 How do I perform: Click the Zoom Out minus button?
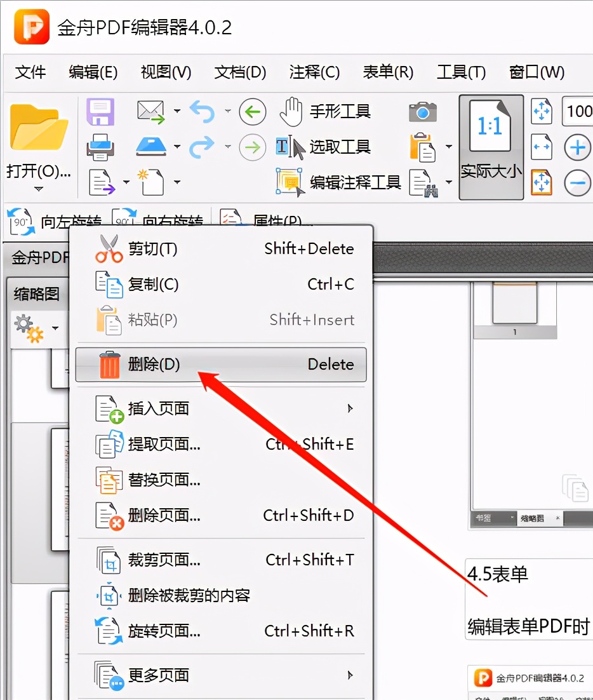coord(578,182)
